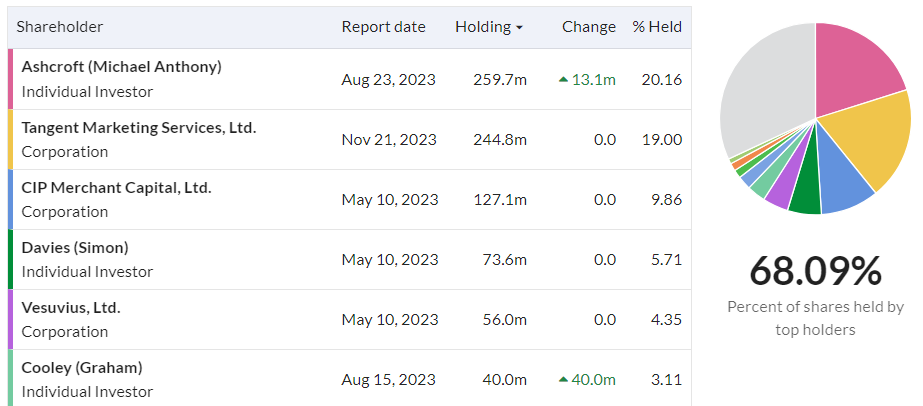
Task: Select the 9.86 percent held value
Action: 666,199
